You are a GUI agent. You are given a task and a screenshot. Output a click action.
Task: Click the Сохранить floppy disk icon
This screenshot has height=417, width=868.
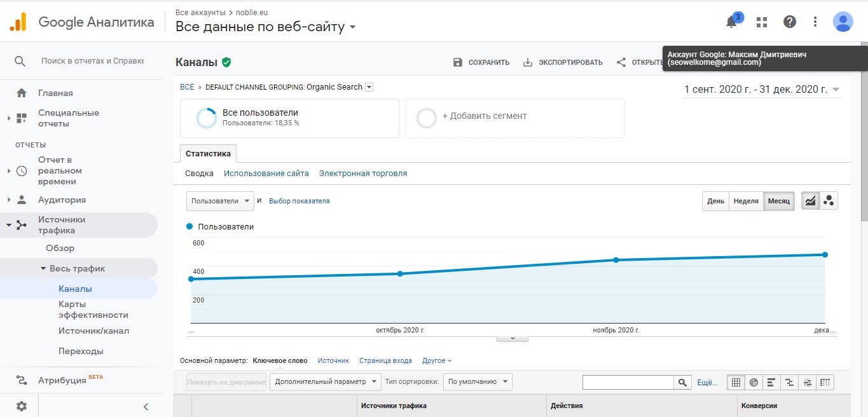tap(458, 62)
